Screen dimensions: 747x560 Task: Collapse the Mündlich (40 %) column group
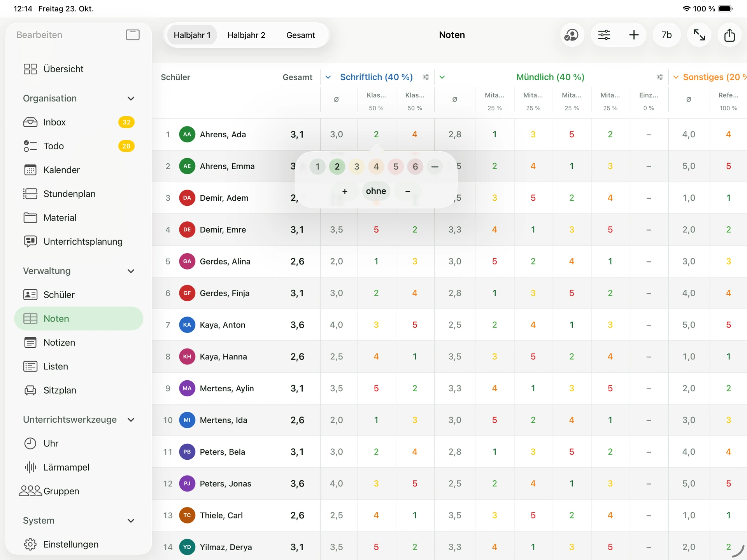click(x=442, y=77)
